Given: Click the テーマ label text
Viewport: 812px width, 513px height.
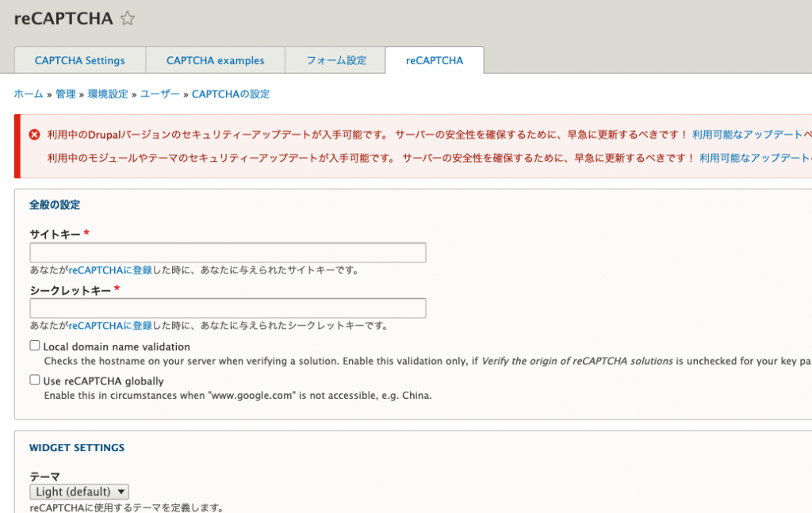Looking at the screenshot, I should tap(45, 477).
